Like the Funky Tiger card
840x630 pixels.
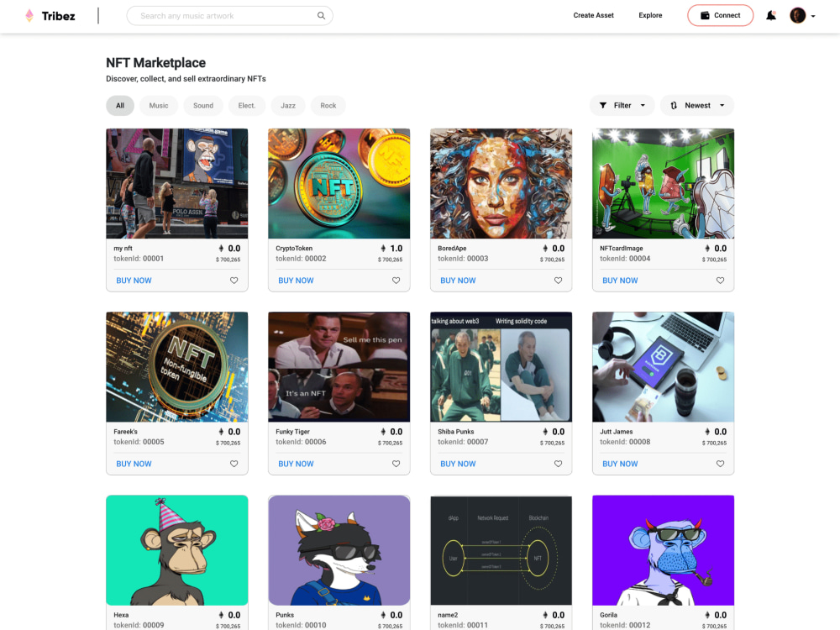[x=396, y=464]
